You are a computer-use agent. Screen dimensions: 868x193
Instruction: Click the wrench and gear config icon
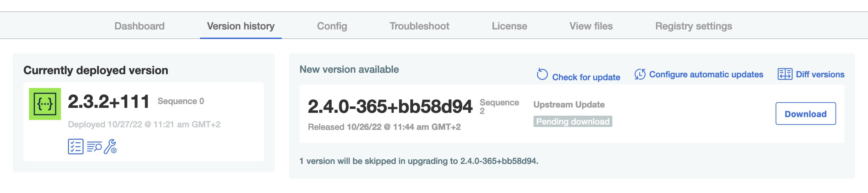110,147
